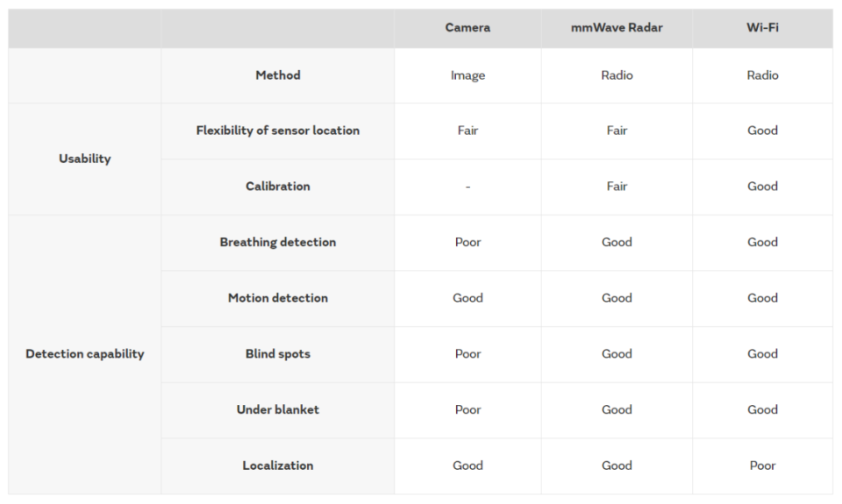
Task: Select Camera's Poor rating for Breathing detection
Action: point(467,242)
